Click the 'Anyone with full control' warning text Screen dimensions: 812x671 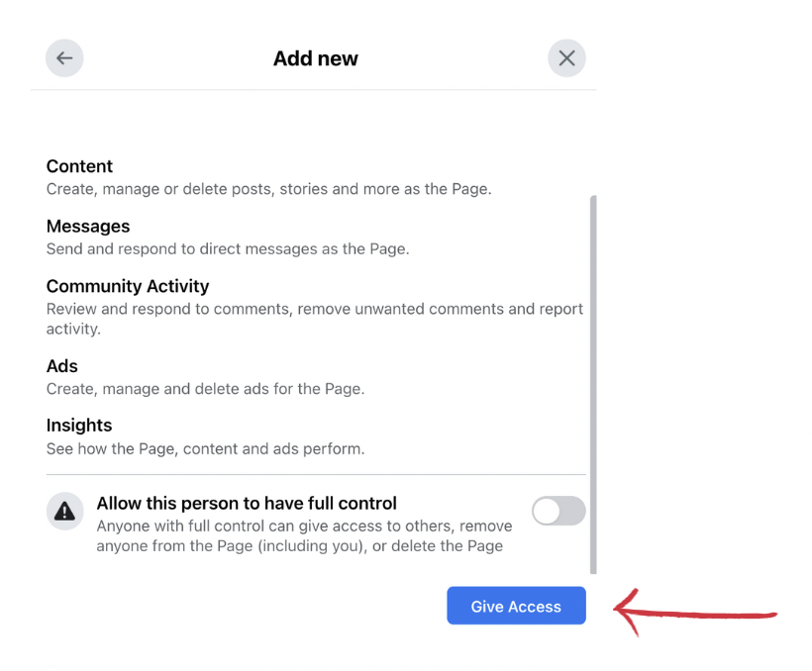pyautogui.click(x=305, y=535)
